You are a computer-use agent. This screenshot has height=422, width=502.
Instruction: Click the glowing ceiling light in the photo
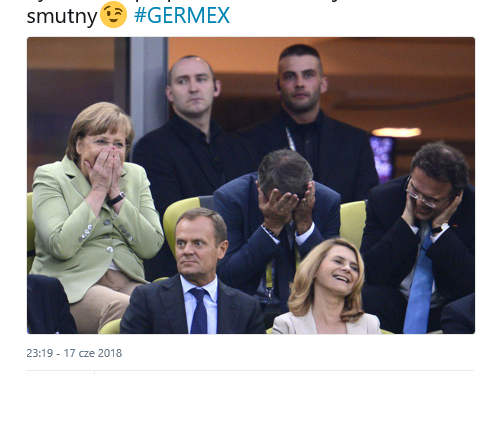point(396,132)
